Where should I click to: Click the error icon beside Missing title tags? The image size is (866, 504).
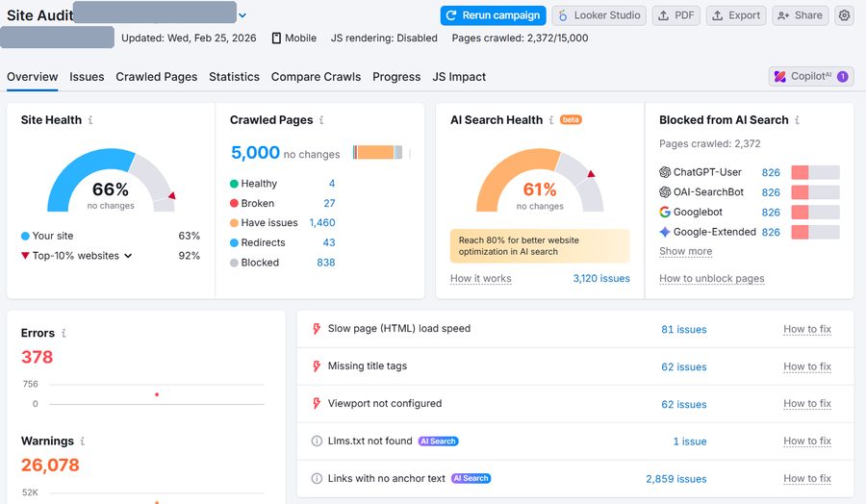coord(317,366)
